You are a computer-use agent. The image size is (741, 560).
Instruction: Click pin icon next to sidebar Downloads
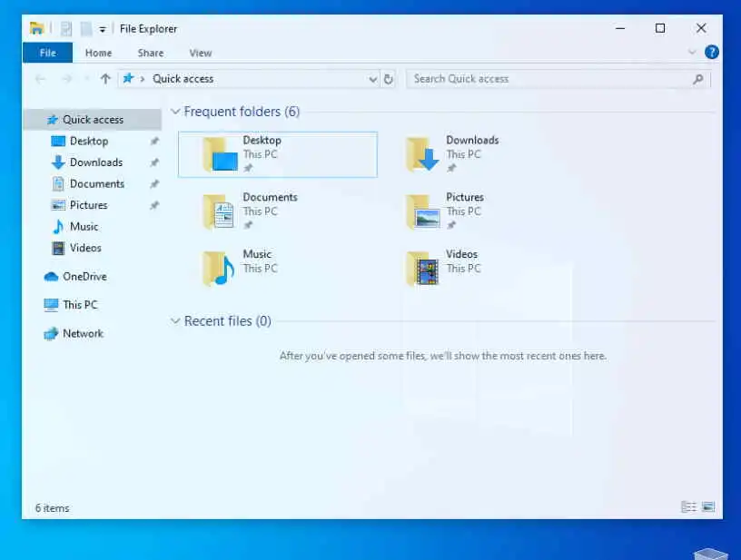pos(154,162)
